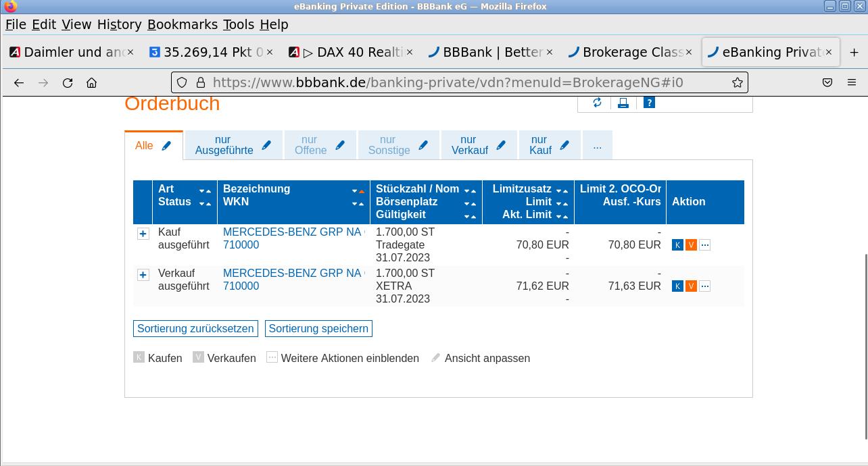The image size is (868, 466).
Task: Click the browser home icon
Action: (92, 82)
